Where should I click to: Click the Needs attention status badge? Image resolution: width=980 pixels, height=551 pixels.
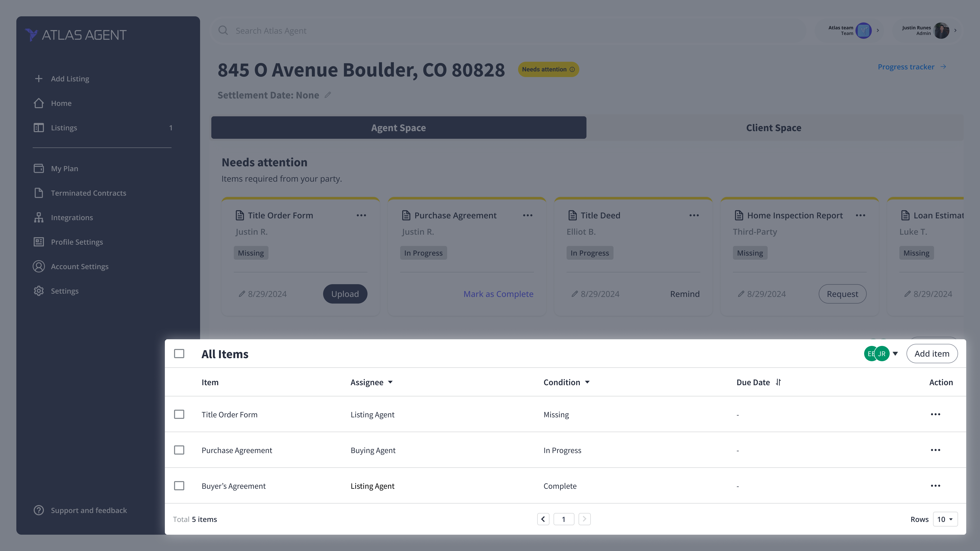click(548, 70)
